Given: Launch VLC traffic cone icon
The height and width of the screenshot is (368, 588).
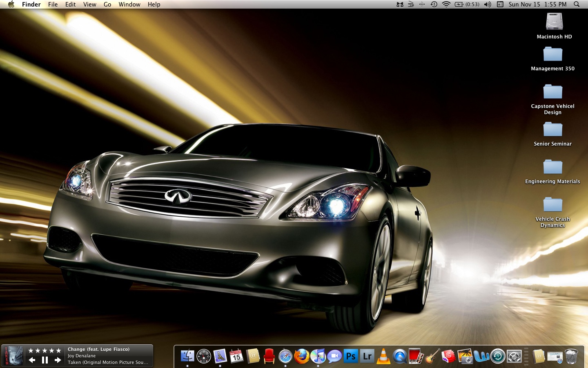Looking at the screenshot, I should coord(383,356).
